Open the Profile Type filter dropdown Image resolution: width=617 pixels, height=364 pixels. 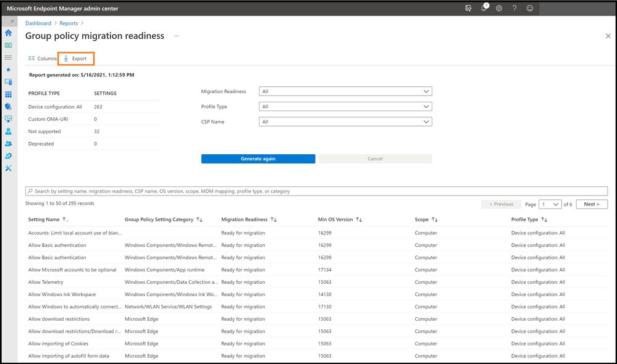[x=345, y=107]
